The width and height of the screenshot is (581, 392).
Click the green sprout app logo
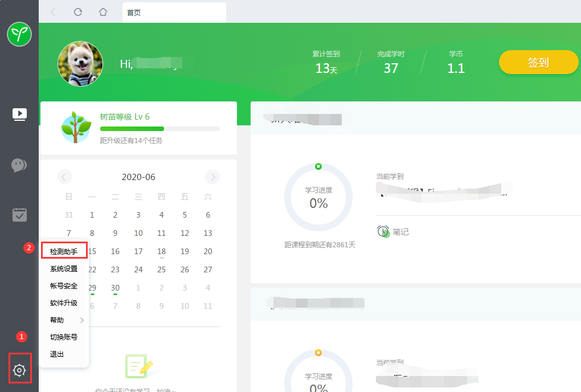coord(19,35)
